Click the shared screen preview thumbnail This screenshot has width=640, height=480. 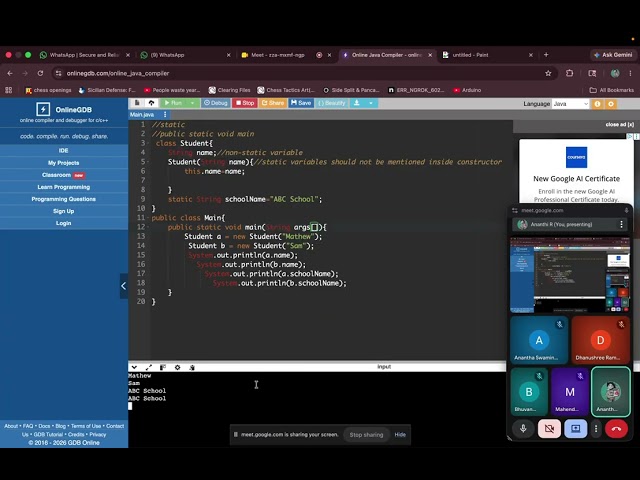click(570, 275)
